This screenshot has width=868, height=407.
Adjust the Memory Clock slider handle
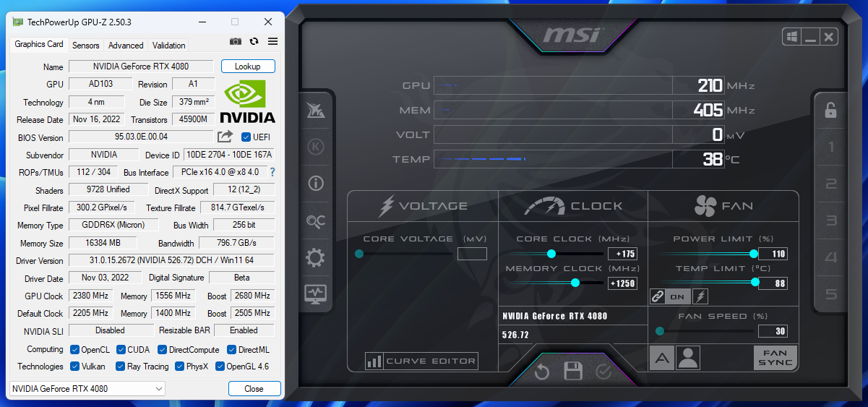(x=575, y=283)
